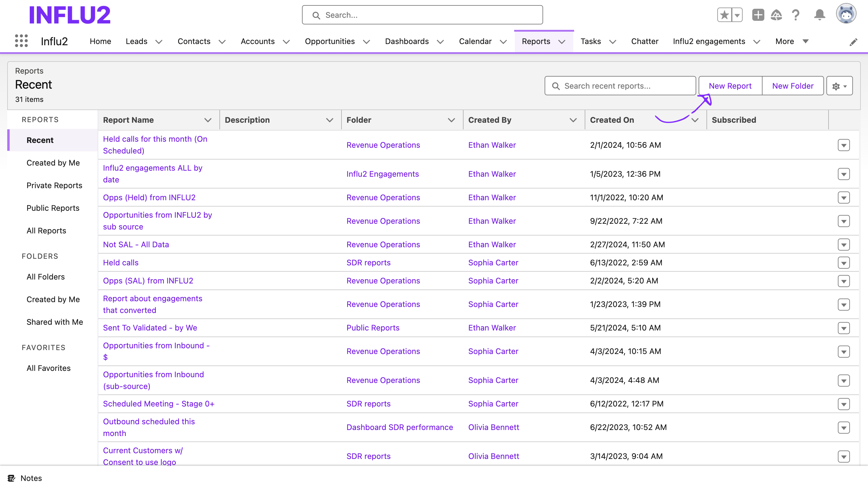The width and height of the screenshot is (868, 490).
Task: Select All Folders in sidebar
Action: coord(46,277)
